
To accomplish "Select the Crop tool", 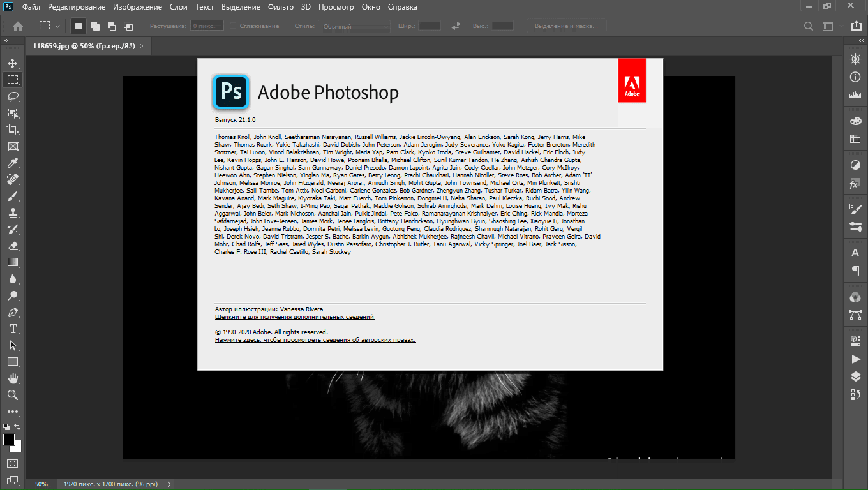I will (12, 130).
